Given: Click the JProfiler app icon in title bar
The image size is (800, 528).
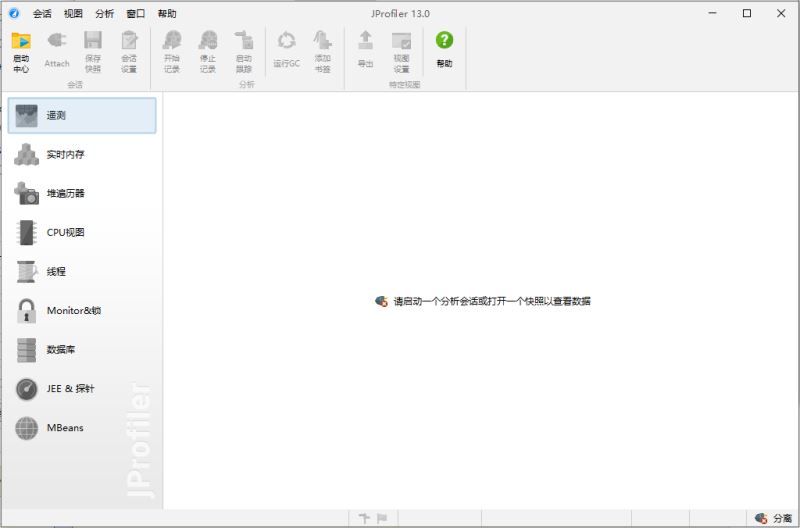Looking at the screenshot, I should 14,13.
